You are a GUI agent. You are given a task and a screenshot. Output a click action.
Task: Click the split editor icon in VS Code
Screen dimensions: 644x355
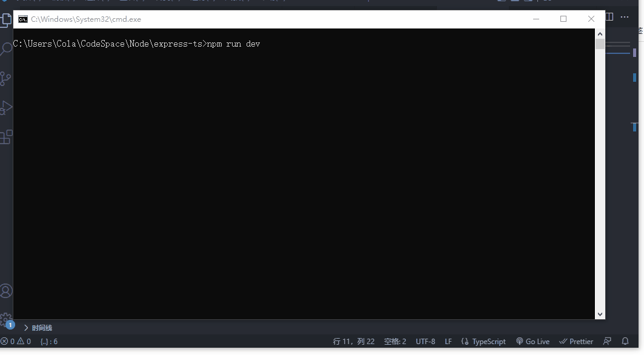click(609, 17)
